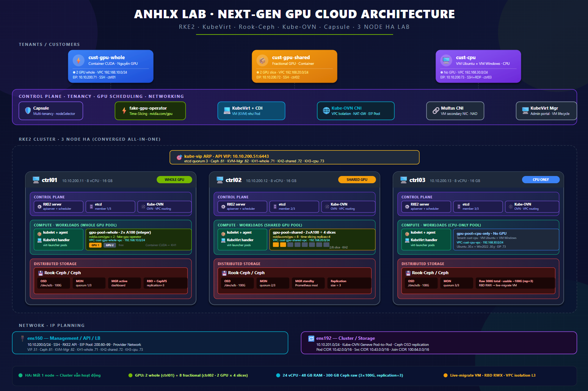Click the Multus CNI chain-link icon
The height and width of the screenshot is (391, 588).
tap(436, 110)
